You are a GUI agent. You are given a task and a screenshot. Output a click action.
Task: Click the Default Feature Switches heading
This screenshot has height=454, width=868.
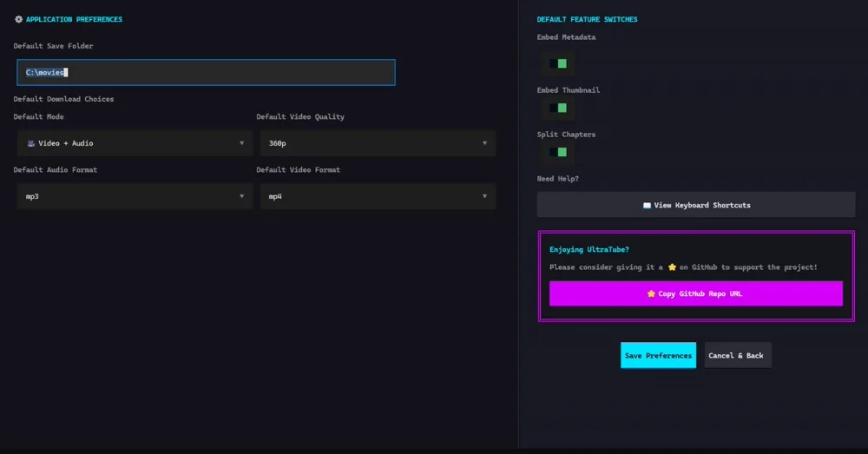(587, 19)
